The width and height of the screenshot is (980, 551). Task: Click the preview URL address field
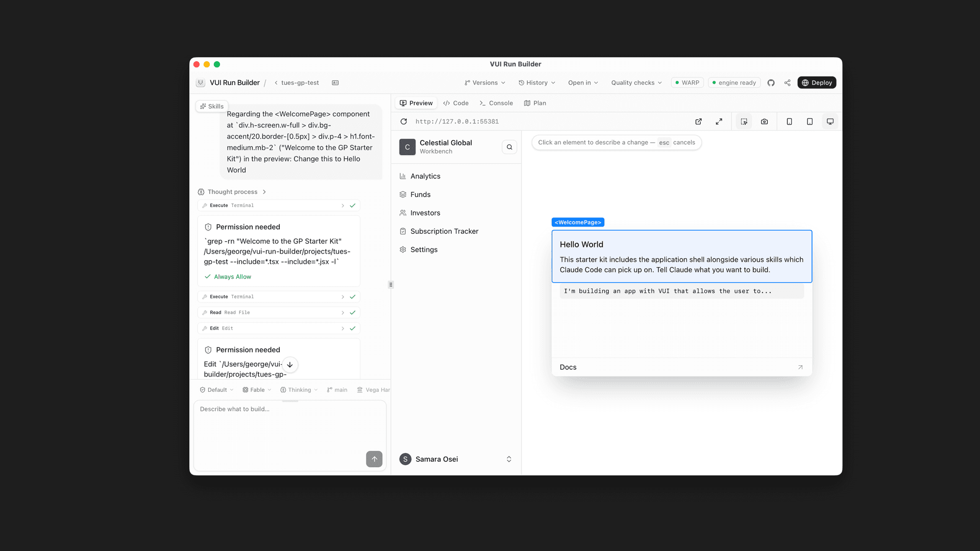(x=457, y=121)
